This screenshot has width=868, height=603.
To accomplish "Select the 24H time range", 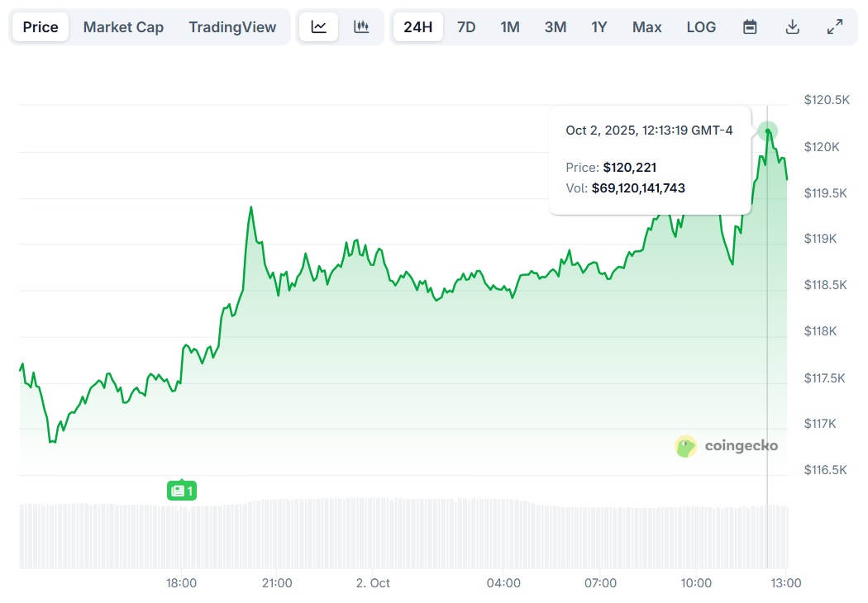I will [x=418, y=26].
